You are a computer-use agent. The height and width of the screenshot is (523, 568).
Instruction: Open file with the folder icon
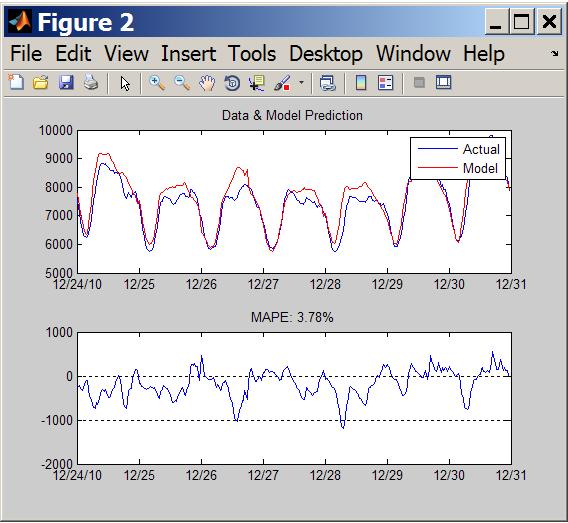point(41,82)
